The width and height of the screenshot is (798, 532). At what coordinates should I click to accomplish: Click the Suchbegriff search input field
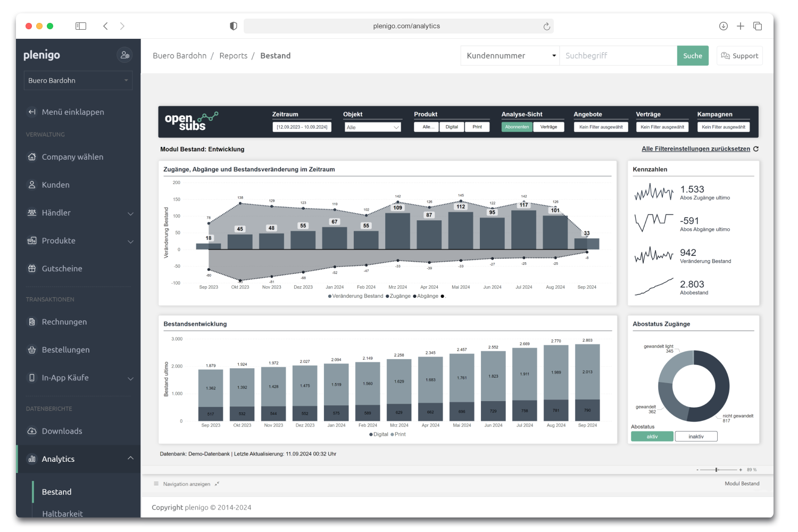tap(617, 56)
